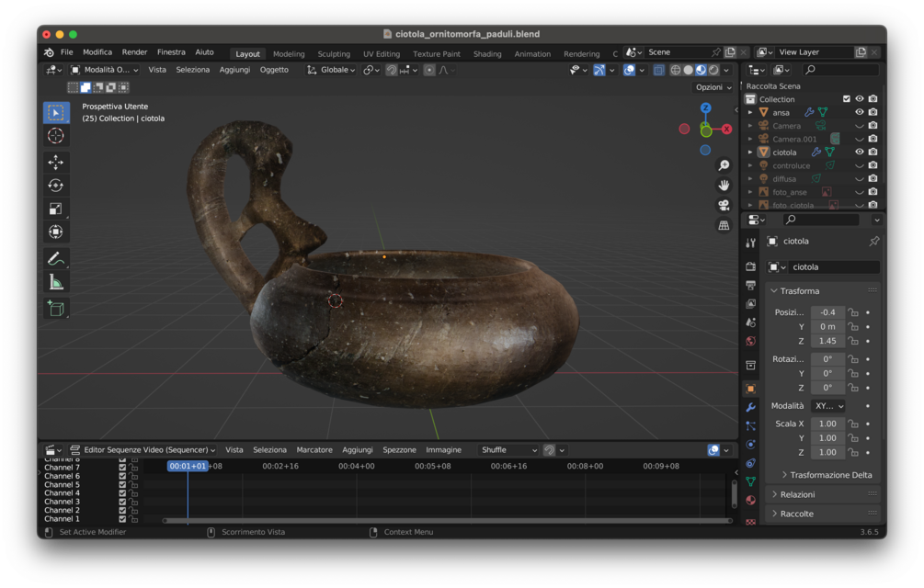This screenshot has width=924, height=588.
Task: Disable camera visibility for the ciotola object
Action: point(873,152)
